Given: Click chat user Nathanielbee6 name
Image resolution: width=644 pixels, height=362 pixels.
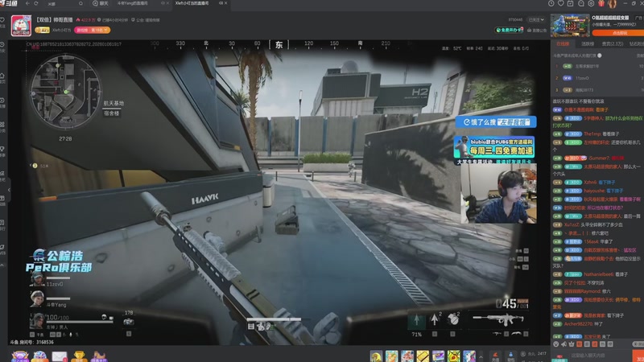Looking at the screenshot, I should (x=598, y=274).
